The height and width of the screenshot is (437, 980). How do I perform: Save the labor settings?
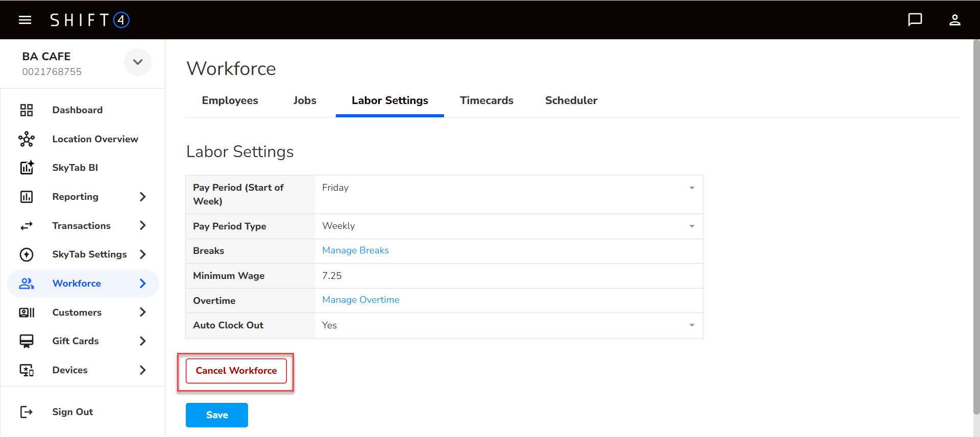pos(217,415)
